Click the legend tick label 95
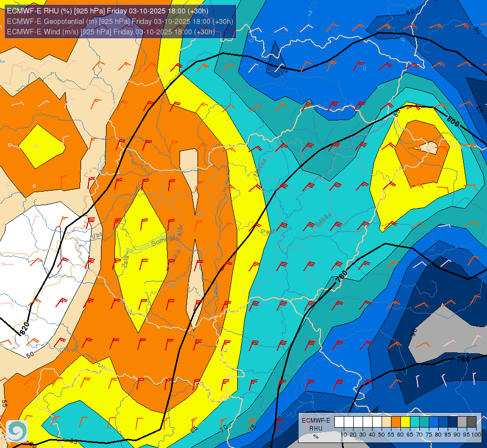This screenshot has height=448, width=487. 467,435
